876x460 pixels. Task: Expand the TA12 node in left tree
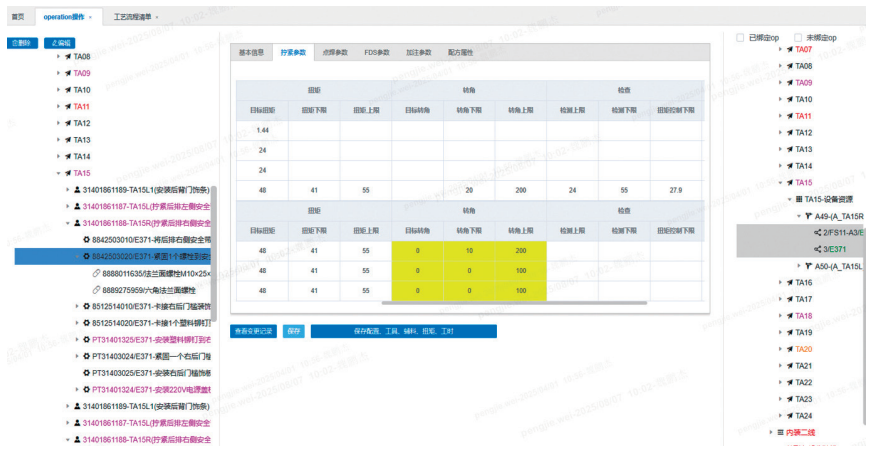(x=58, y=123)
